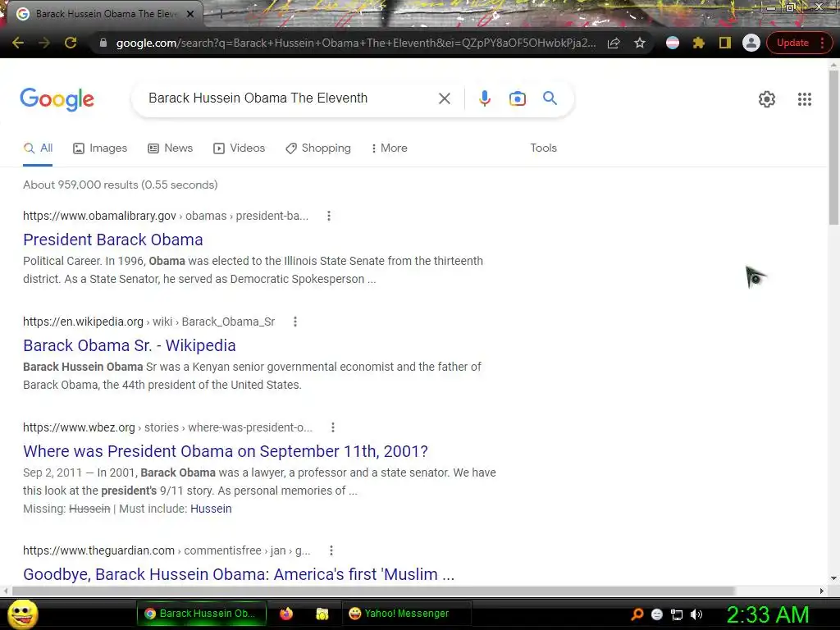Viewport: 840px width, 630px height.
Task: Open Yahoo! Messenger from taskbar
Action: tap(407, 614)
